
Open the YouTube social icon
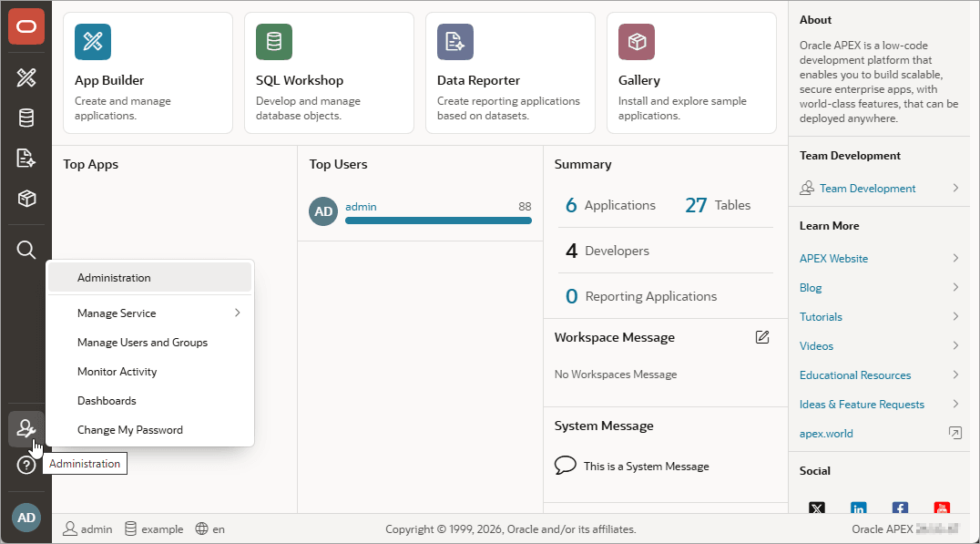coord(942,508)
